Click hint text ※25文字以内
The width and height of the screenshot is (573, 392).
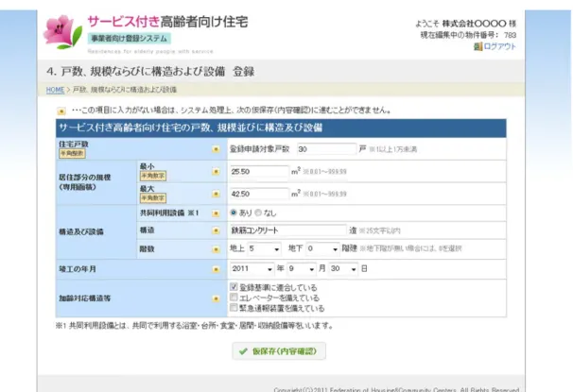tap(379, 230)
